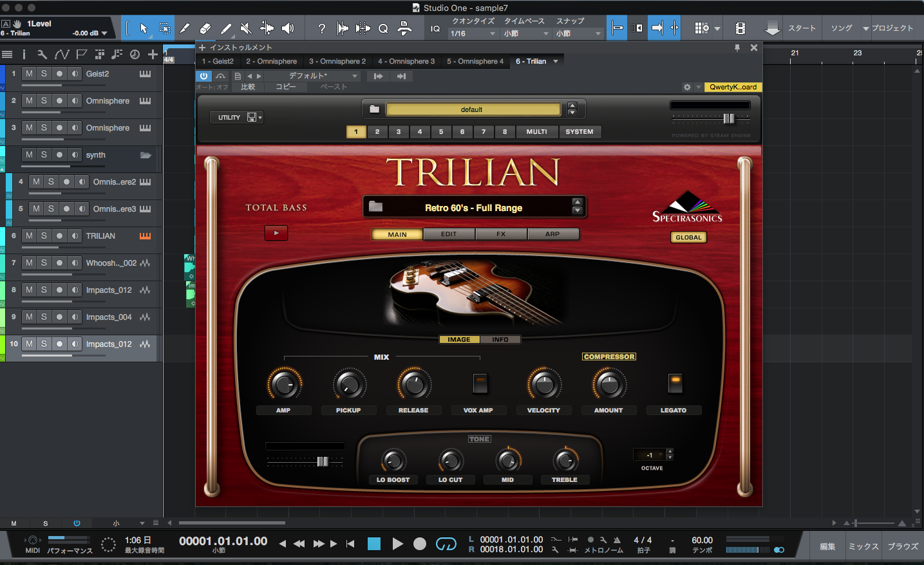The height and width of the screenshot is (565, 924).
Task: Click the record button in transport
Action: [420, 544]
